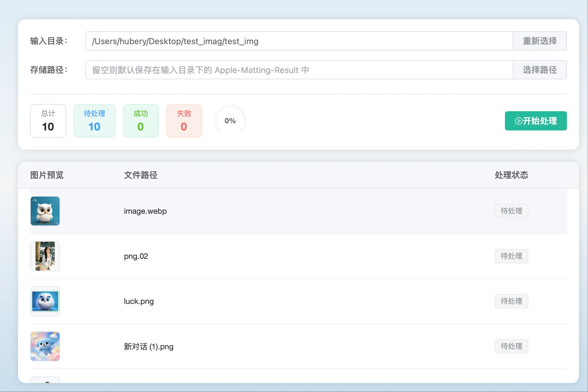Screen dimensions: 588x392
Task: Click the 输入目录 label
Action: tap(49, 41)
